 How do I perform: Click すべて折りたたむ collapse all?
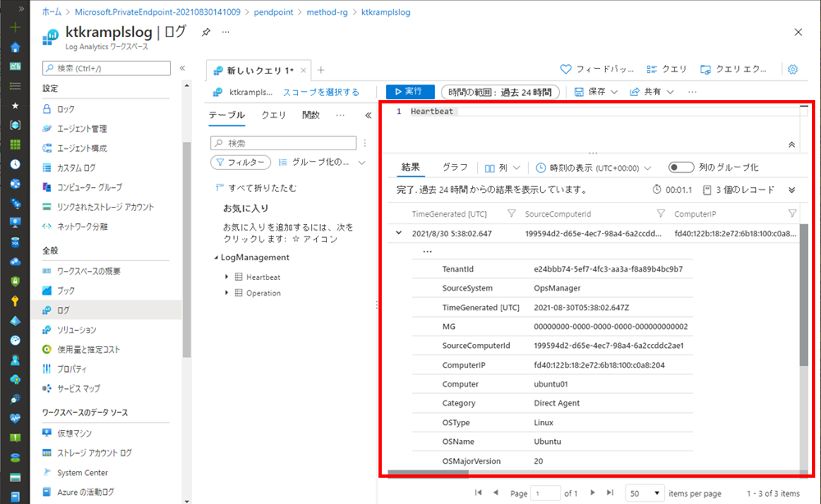coord(256,188)
